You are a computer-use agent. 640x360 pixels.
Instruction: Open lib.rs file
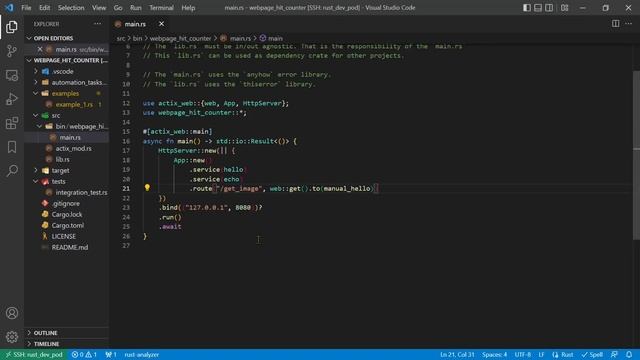pyautogui.click(x=62, y=160)
